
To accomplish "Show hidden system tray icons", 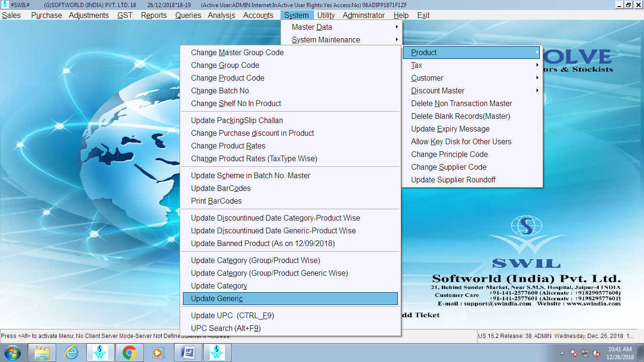I will coord(562,353).
